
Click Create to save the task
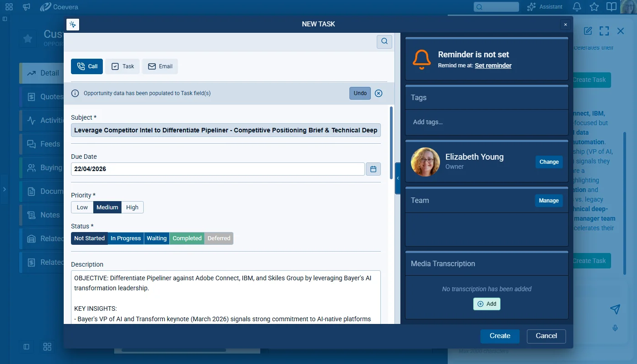[x=500, y=336]
